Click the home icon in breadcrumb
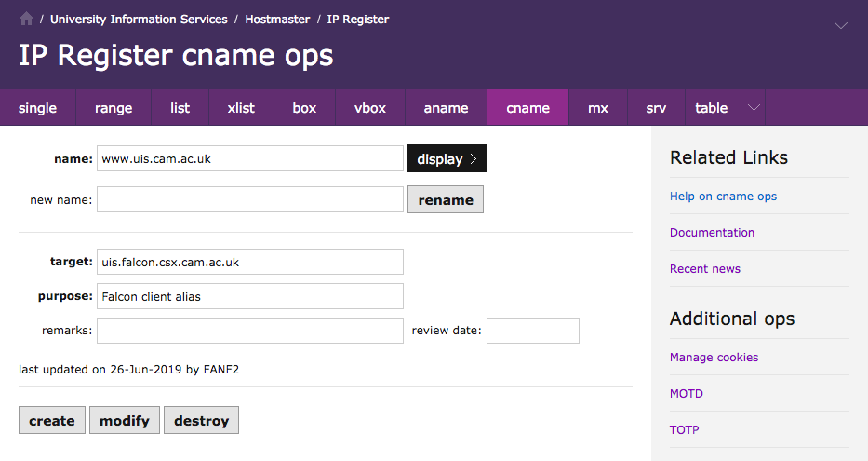 (26, 19)
